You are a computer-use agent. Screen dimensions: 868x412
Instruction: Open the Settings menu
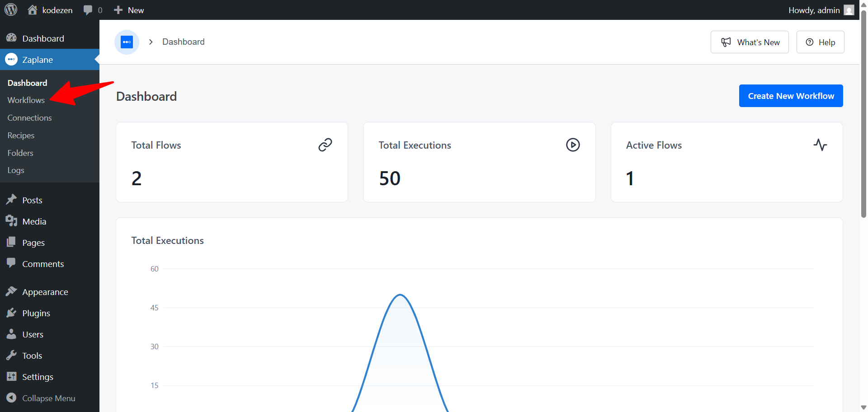coord(50,377)
